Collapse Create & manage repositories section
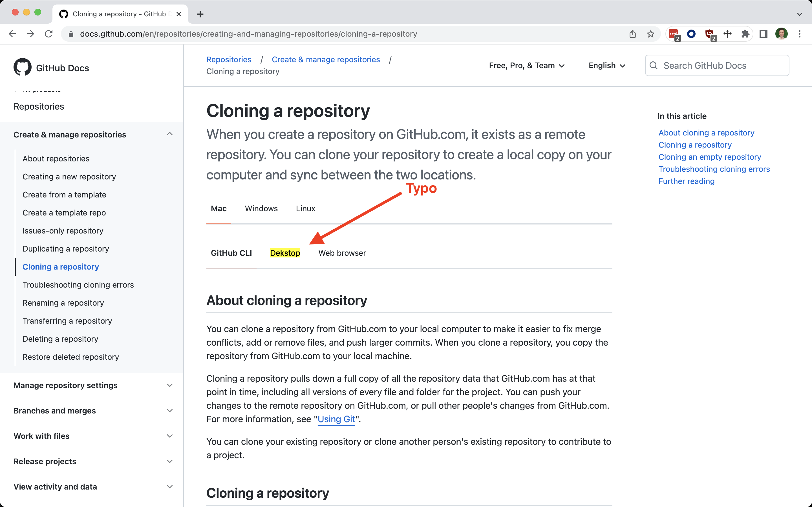Screen dimensions: 812x507 [x=169, y=134]
